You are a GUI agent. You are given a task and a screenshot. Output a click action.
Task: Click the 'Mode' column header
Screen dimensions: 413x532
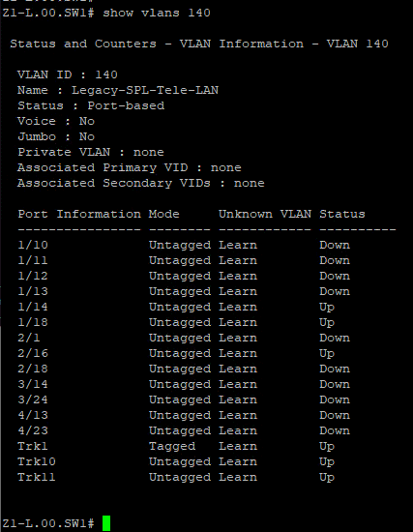coord(164,214)
